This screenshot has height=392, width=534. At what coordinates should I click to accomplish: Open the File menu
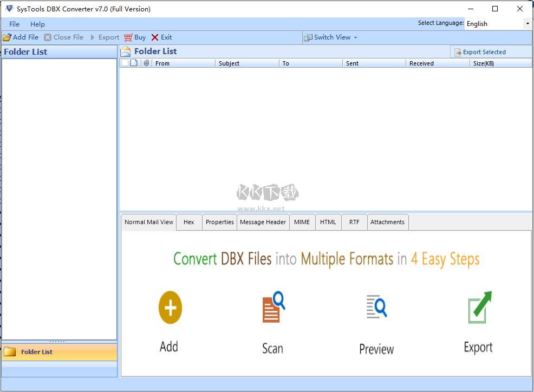click(x=14, y=24)
